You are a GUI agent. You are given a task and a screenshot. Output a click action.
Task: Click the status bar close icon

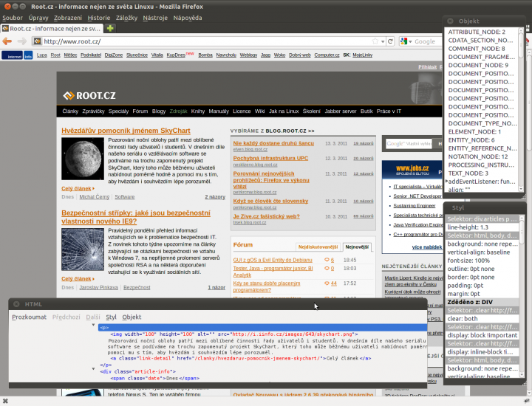[5, 402]
